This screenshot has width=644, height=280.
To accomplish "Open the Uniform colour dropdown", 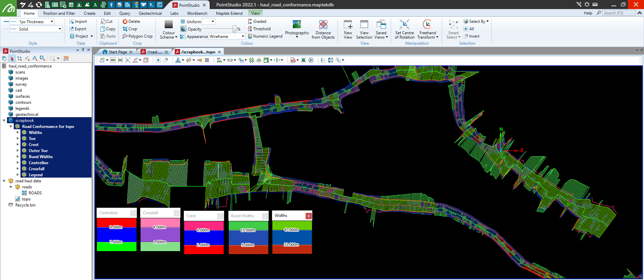I will tap(213, 21).
